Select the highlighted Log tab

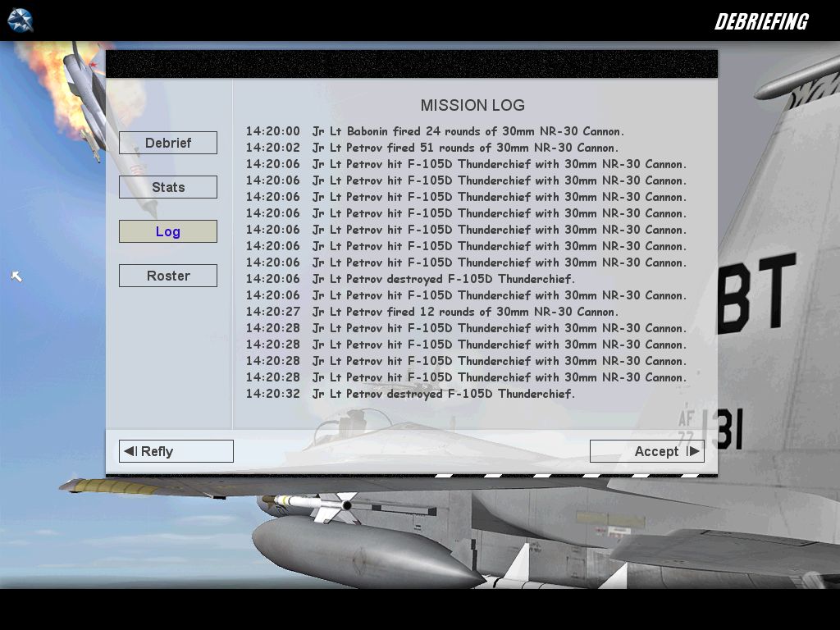click(167, 231)
